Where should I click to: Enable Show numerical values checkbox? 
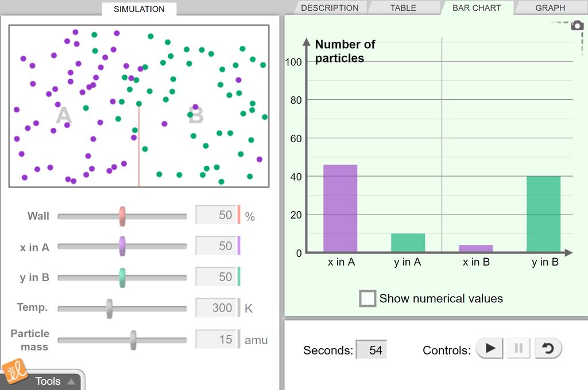(x=367, y=298)
